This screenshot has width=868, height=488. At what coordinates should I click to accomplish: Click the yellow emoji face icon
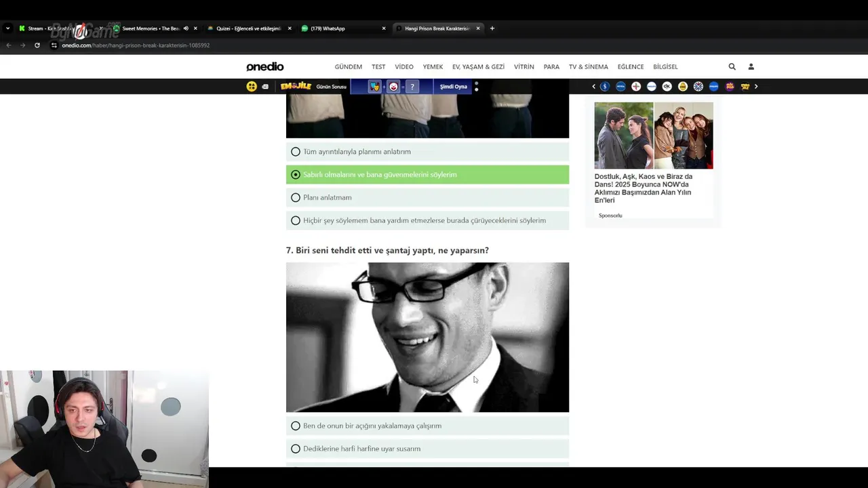point(252,86)
